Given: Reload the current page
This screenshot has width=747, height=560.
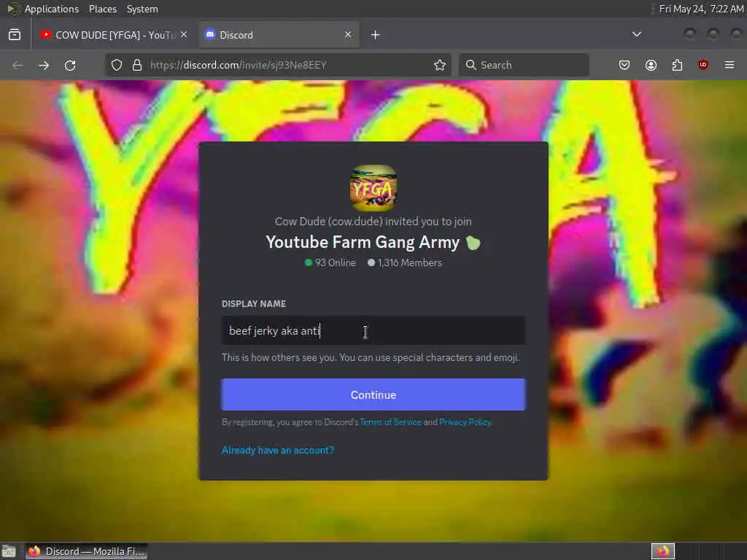Looking at the screenshot, I should (70, 65).
